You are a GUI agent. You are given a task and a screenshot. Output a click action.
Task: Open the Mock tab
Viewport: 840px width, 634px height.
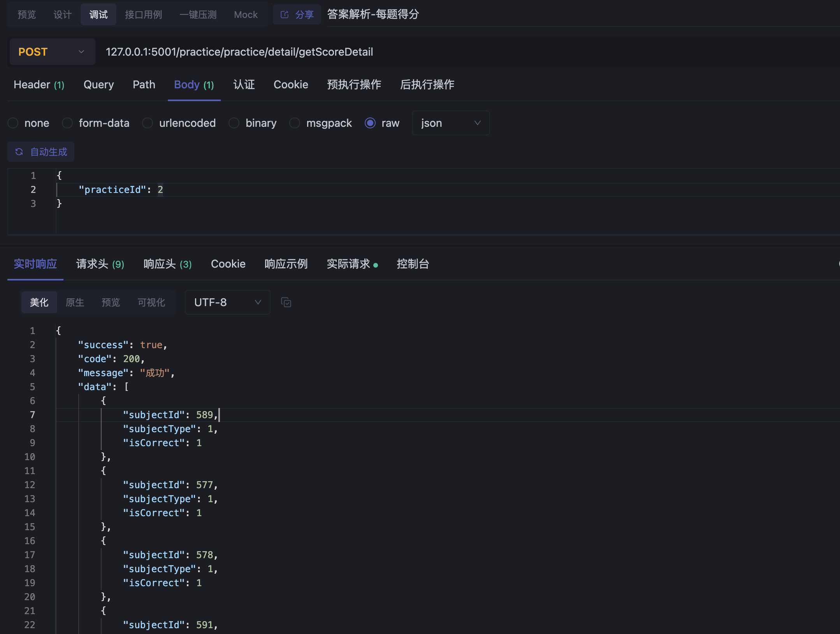(246, 15)
